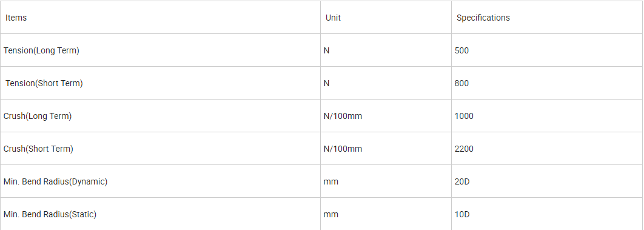The height and width of the screenshot is (230, 644).
Task: Click the N unit for Tension(Long Term)
Action: 326,50
